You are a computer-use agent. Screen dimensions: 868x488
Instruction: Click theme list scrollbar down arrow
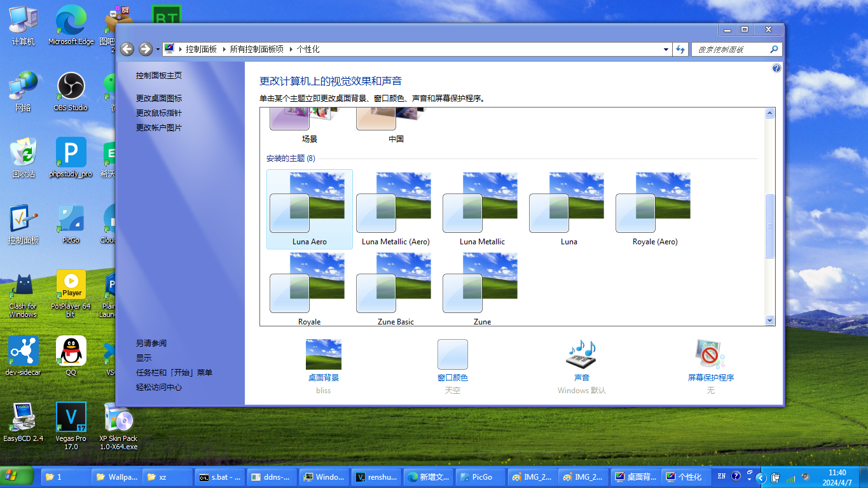coord(769,321)
